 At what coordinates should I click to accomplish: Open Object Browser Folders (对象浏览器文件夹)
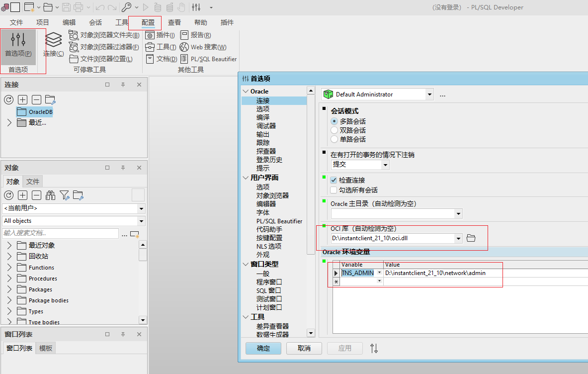104,35
